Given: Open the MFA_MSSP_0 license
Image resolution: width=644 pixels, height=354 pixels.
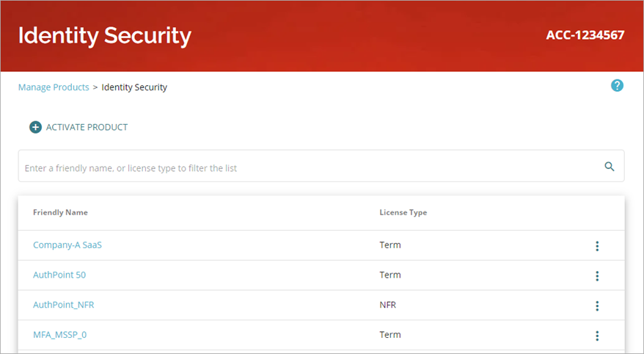Looking at the screenshot, I should 59,335.
